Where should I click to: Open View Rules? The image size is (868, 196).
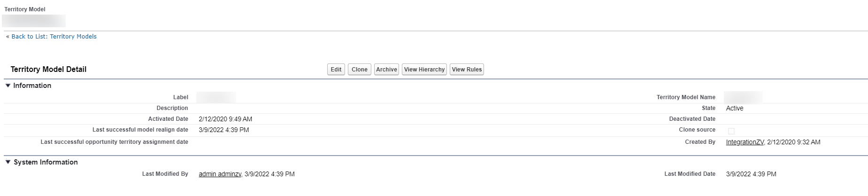(x=467, y=70)
